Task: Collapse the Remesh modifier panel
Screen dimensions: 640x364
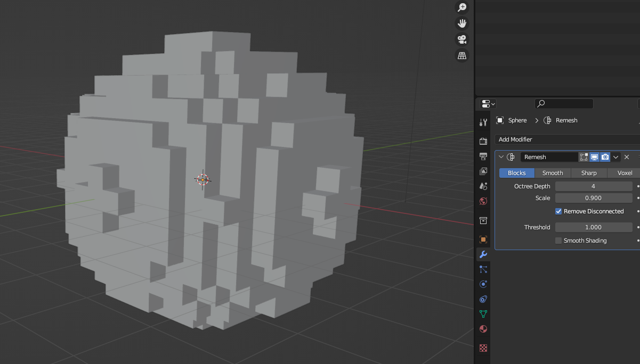Action: [x=501, y=156]
